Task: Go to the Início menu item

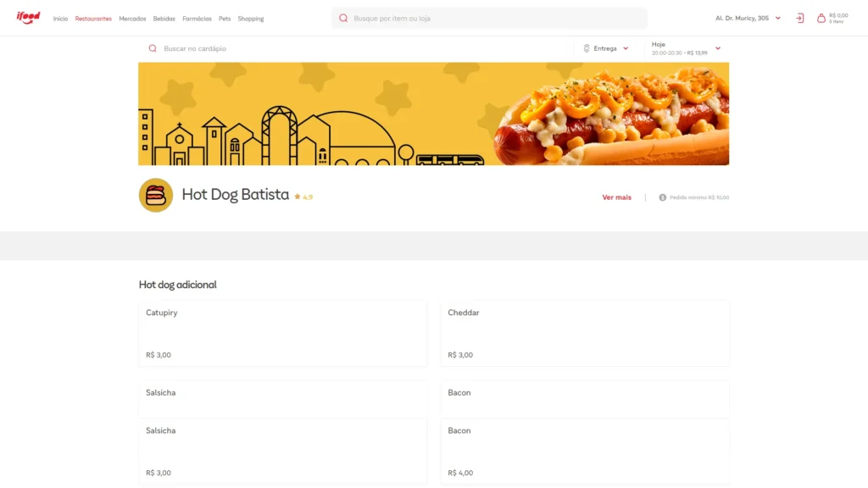Action: (x=60, y=19)
